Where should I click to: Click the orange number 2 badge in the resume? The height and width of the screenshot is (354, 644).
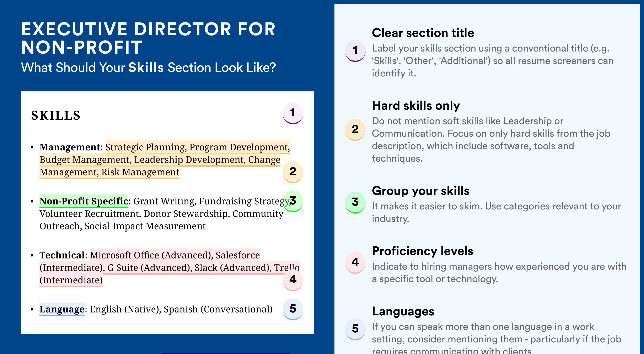293,172
